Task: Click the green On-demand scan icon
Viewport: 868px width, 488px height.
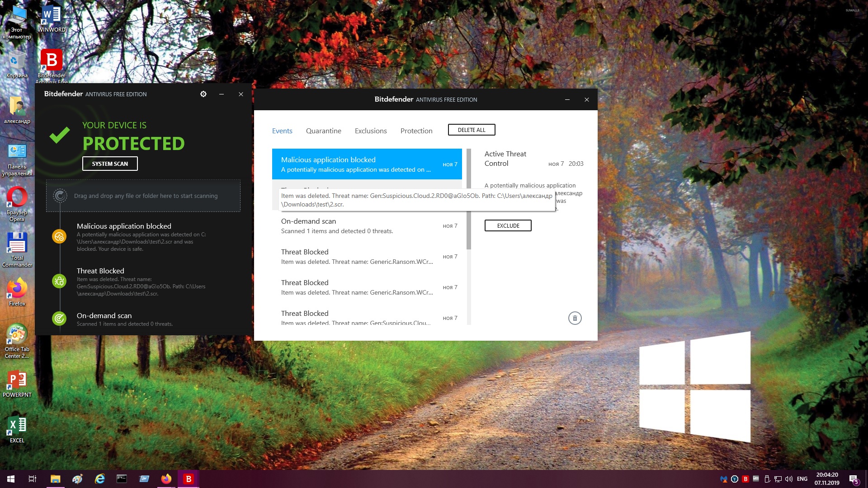Action: tap(59, 319)
